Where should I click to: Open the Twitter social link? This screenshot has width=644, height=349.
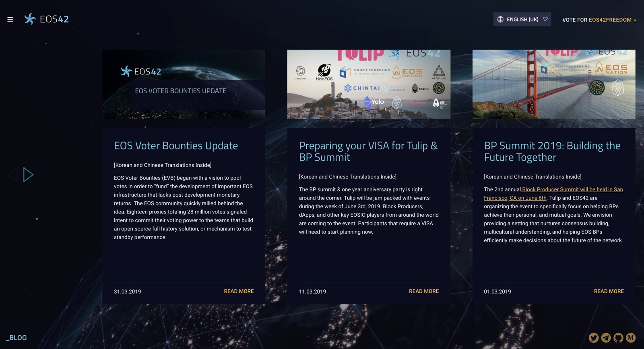point(593,338)
